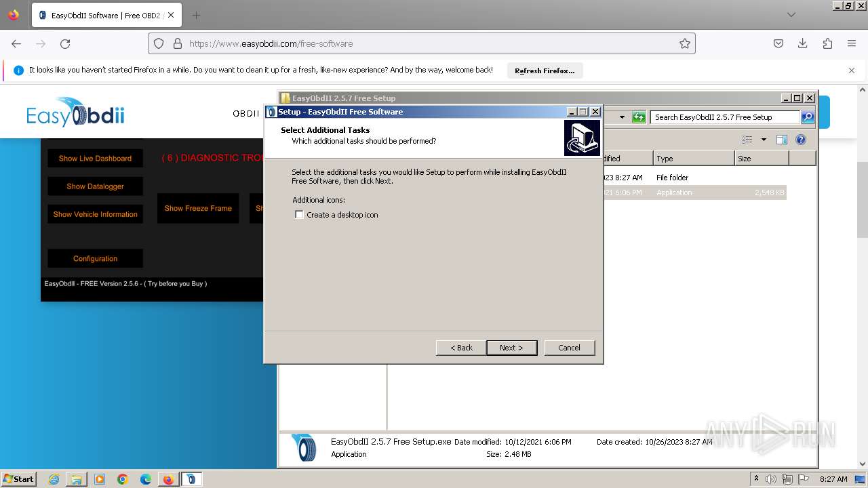868x488 pixels.
Task: Launch Internet Explorer from the taskbar
Action: pyautogui.click(x=54, y=479)
